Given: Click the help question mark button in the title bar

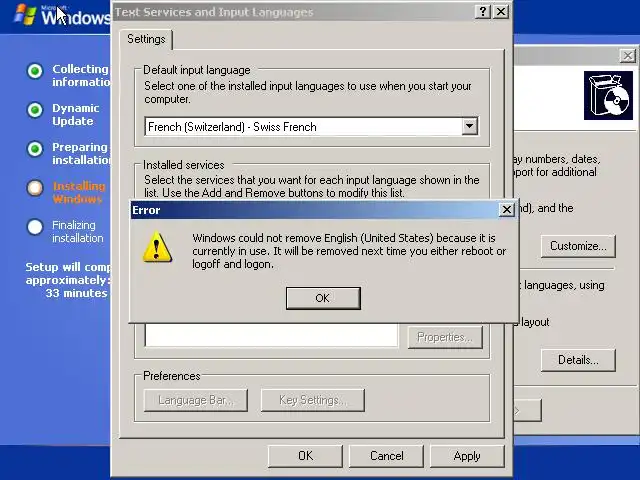Looking at the screenshot, I should click(482, 11).
